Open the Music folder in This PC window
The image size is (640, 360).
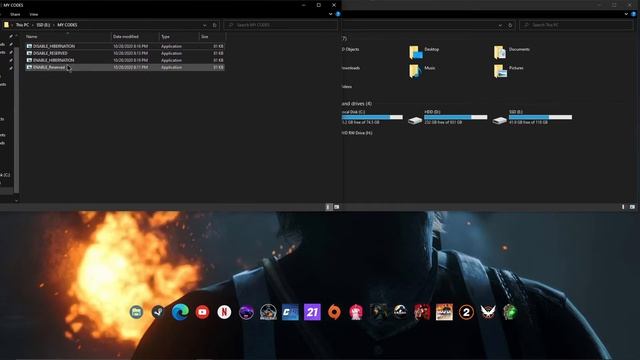pos(422,71)
